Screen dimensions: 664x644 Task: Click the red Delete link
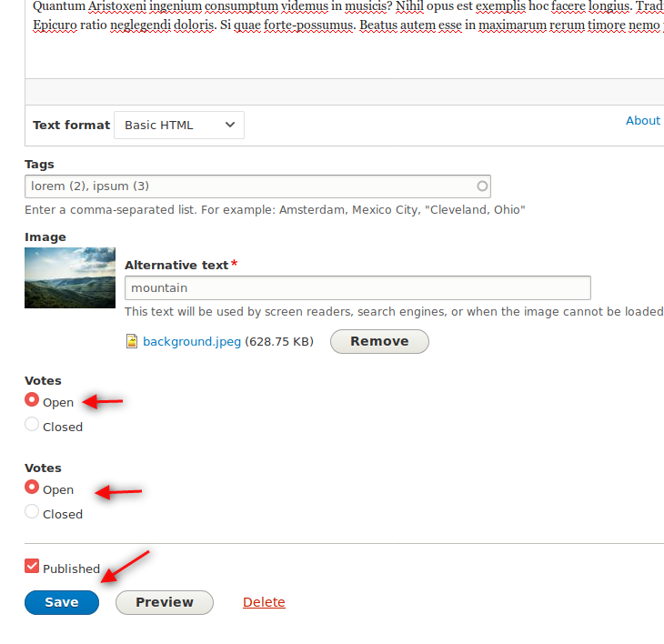[264, 602]
